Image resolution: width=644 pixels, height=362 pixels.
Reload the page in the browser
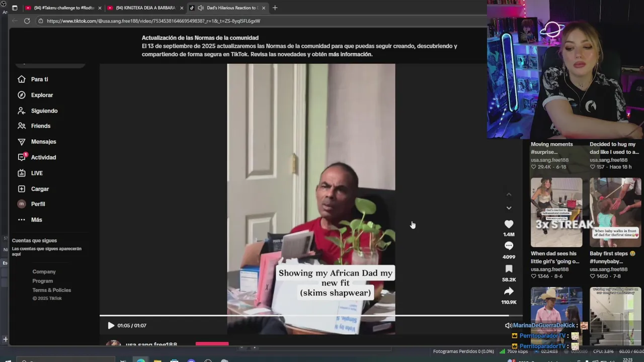click(27, 21)
